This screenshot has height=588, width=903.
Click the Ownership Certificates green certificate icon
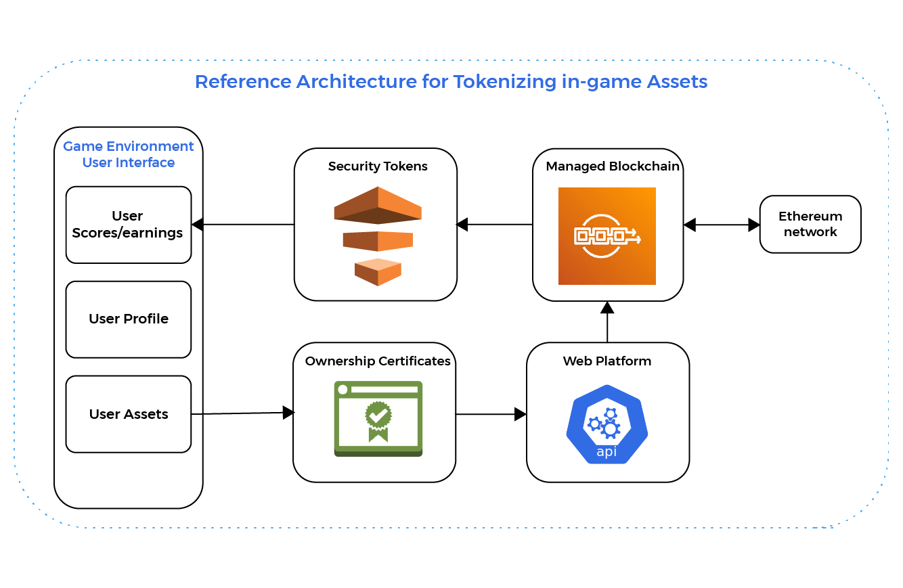[378, 419]
